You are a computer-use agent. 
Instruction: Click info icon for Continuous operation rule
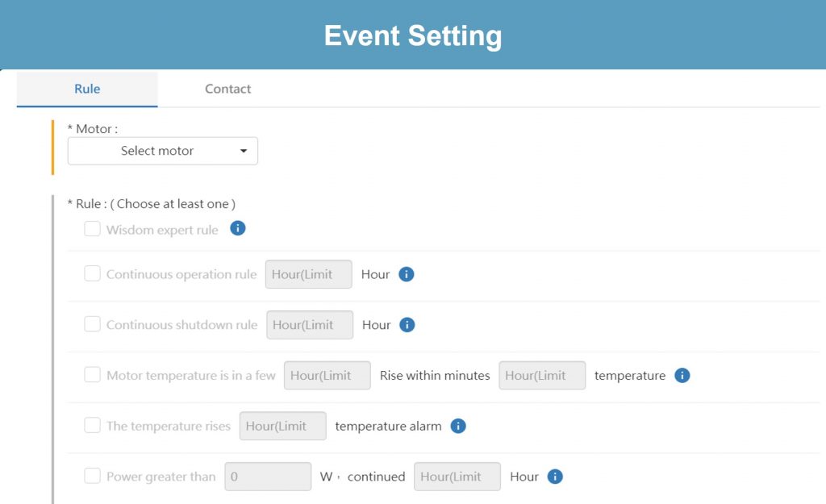click(x=407, y=274)
